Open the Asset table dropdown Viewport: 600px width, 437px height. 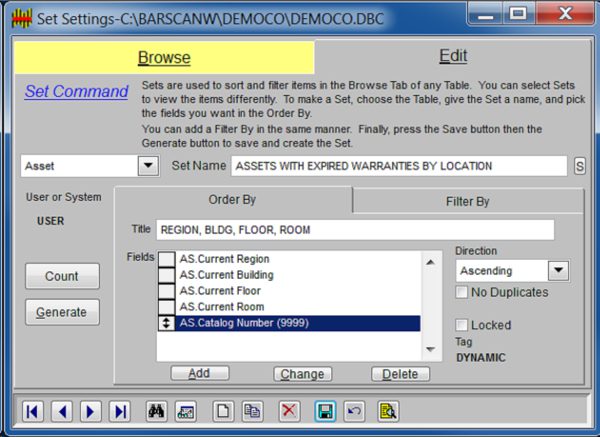(148, 166)
